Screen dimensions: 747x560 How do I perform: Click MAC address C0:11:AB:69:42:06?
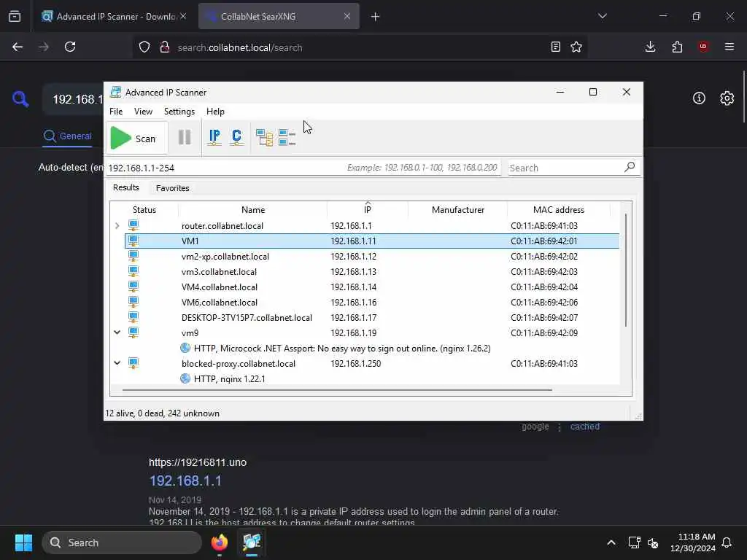click(543, 303)
